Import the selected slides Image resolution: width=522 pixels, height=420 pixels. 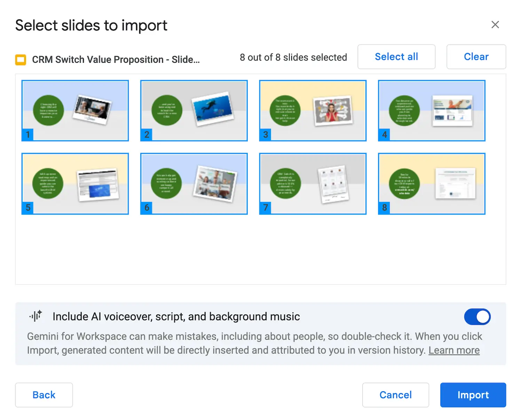473,395
